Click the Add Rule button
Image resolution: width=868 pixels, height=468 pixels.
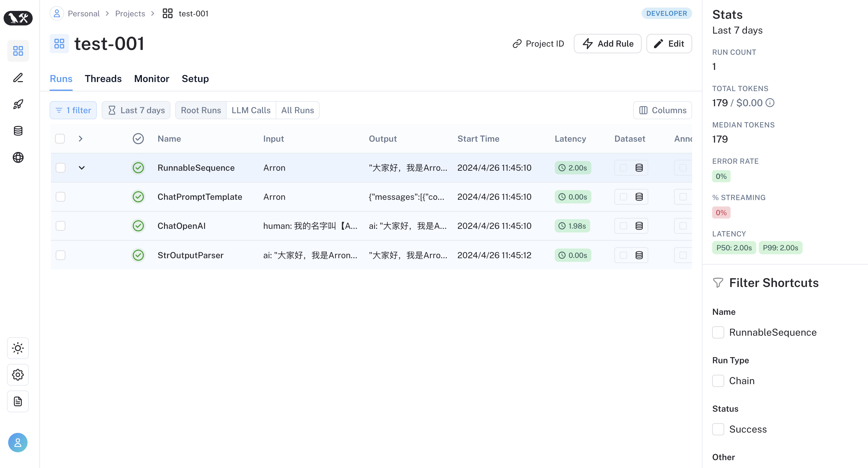coord(607,44)
